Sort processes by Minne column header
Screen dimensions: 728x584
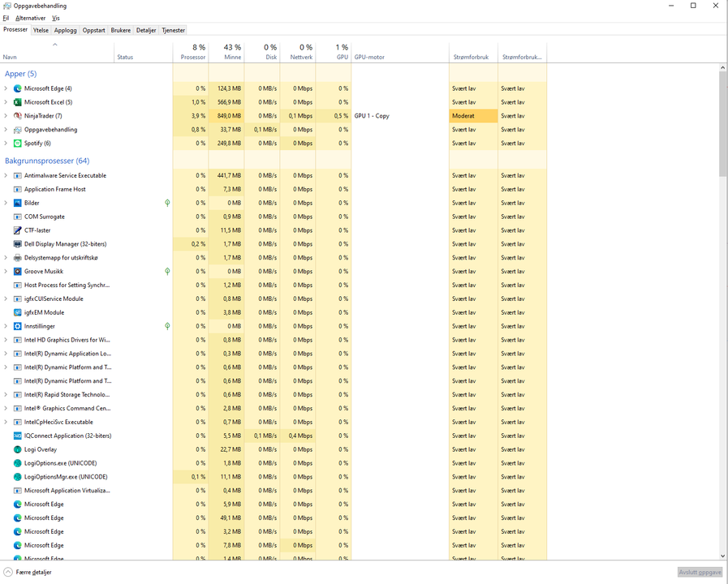point(232,52)
